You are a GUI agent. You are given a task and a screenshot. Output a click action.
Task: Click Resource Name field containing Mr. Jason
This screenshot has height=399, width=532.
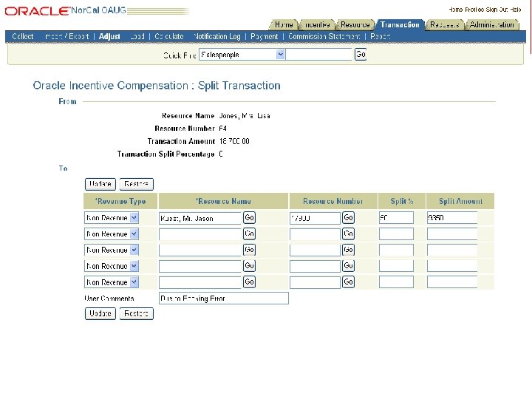tap(199, 218)
